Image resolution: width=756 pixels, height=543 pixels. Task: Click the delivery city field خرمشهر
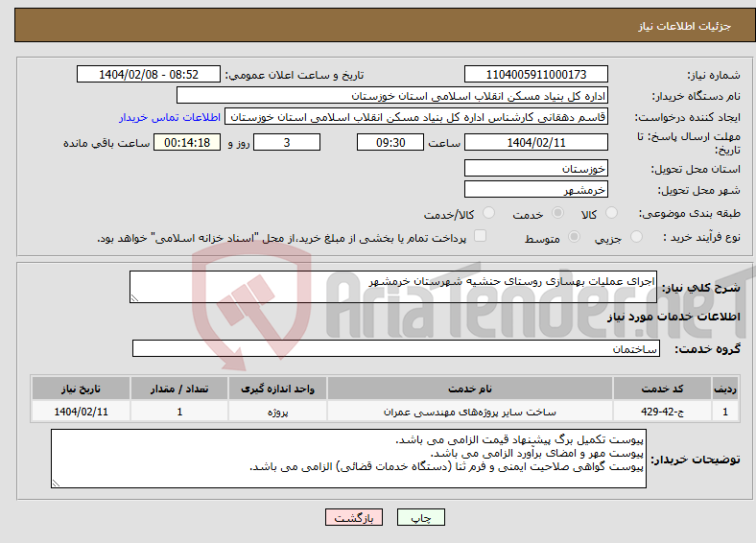coord(536,190)
